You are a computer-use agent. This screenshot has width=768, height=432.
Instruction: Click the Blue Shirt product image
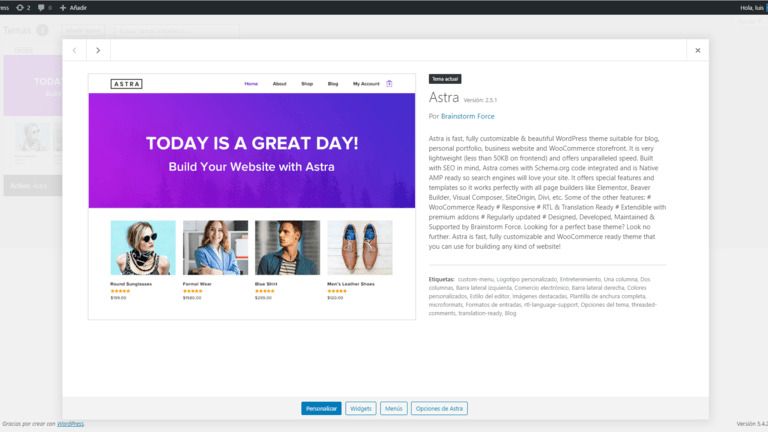tap(288, 247)
